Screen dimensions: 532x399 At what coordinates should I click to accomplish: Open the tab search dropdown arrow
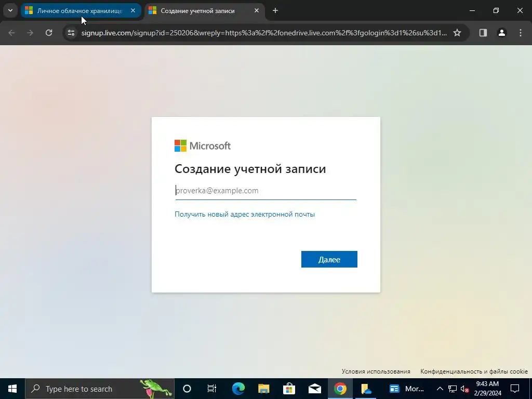10,10
